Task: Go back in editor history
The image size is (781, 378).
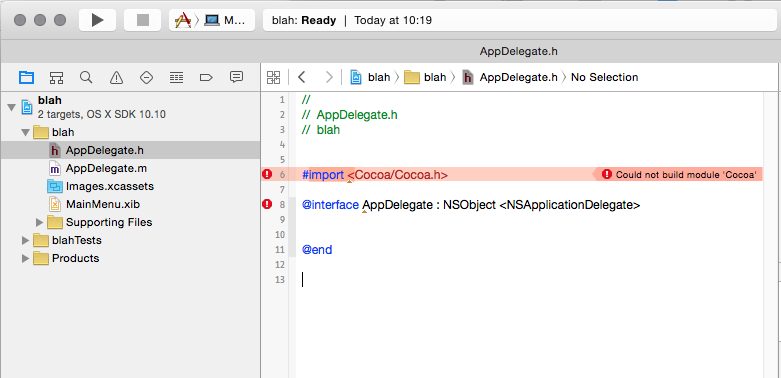Action: 301,77
